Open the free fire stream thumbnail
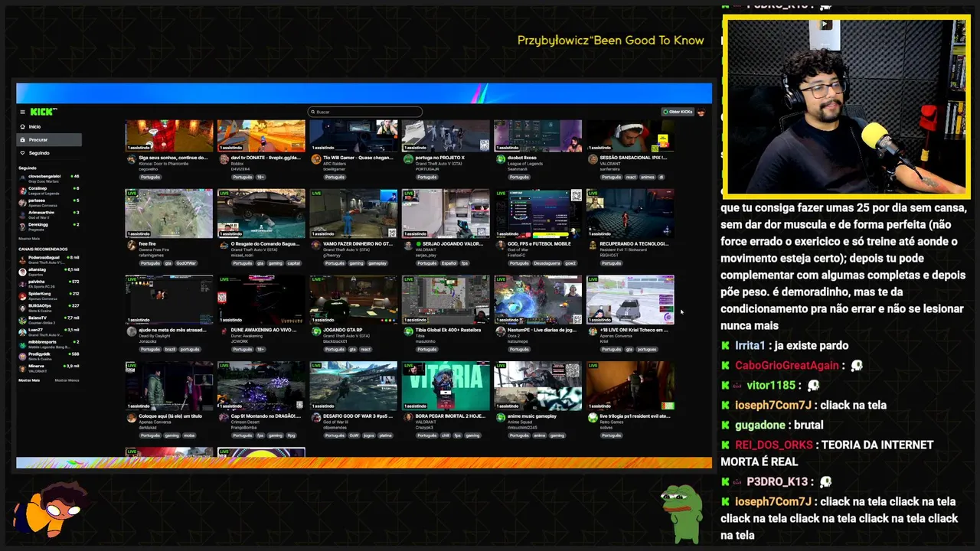The height and width of the screenshot is (551, 980). coord(169,214)
